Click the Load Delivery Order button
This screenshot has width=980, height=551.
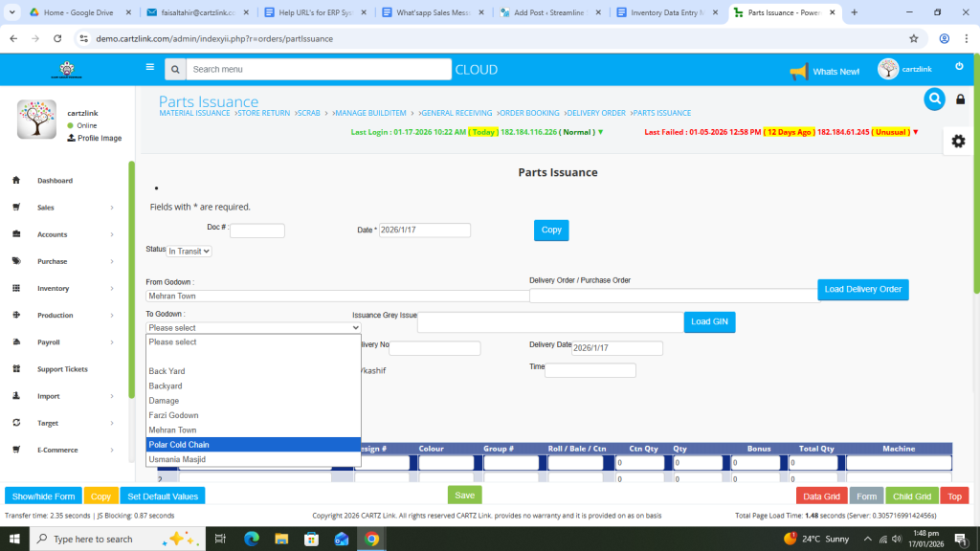tap(862, 289)
